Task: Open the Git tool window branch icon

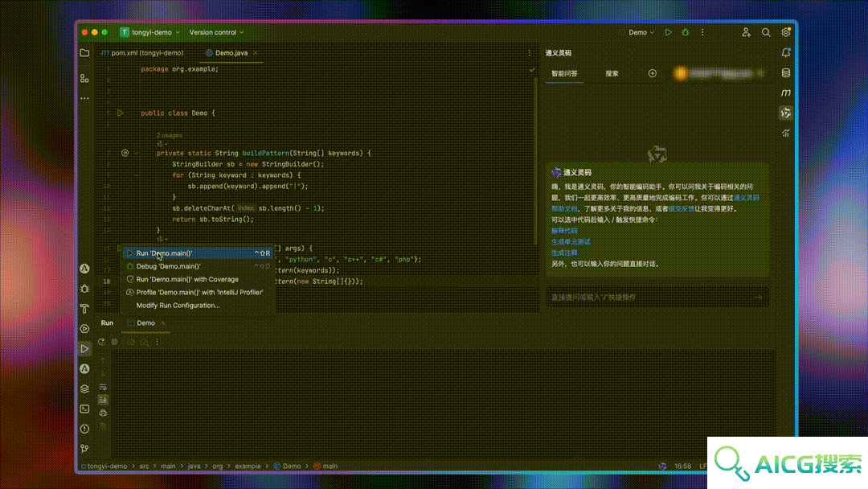Action: pos(84,449)
